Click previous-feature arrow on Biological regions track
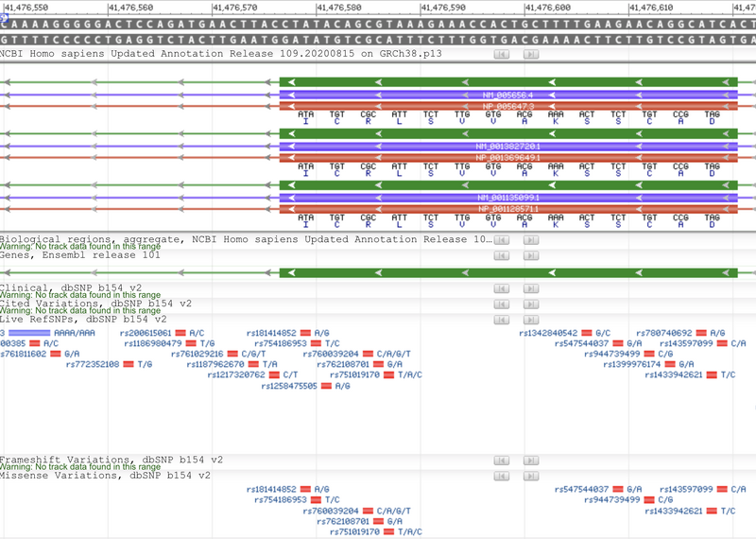Screen dimensions: 756x539 [502, 240]
